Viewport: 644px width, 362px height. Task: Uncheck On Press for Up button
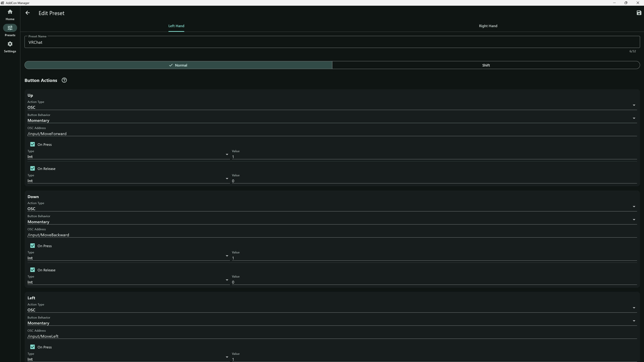point(33,144)
